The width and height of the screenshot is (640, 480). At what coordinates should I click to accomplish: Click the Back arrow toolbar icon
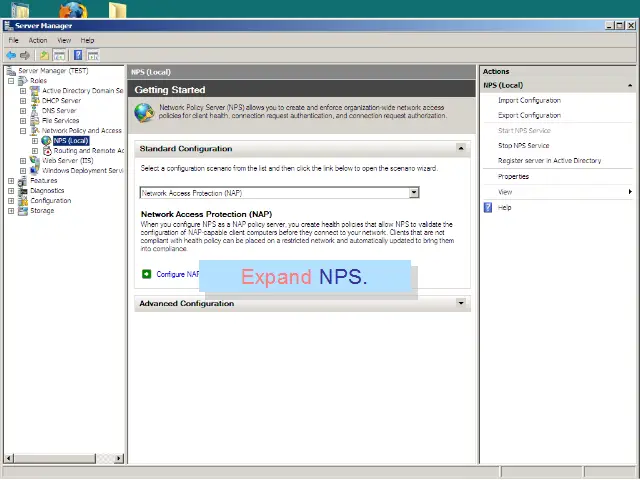click(x=11, y=55)
